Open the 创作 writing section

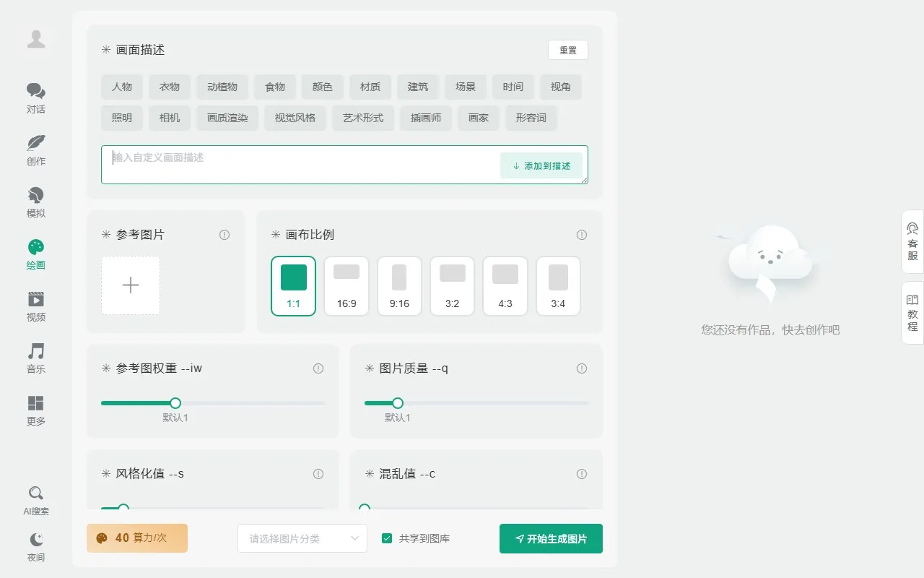[35, 150]
